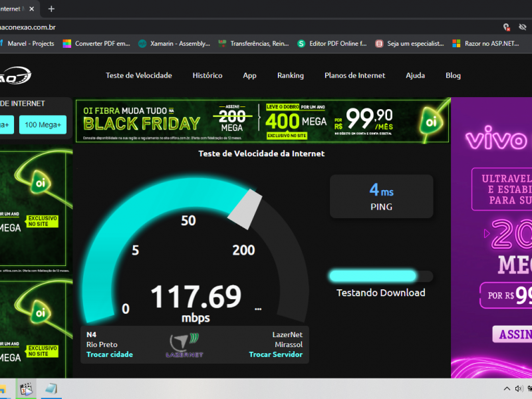Image resolution: width=532 pixels, height=399 pixels.
Task: Click the Teste de Velocidade da Internet heading
Action: (x=261, y=154)
